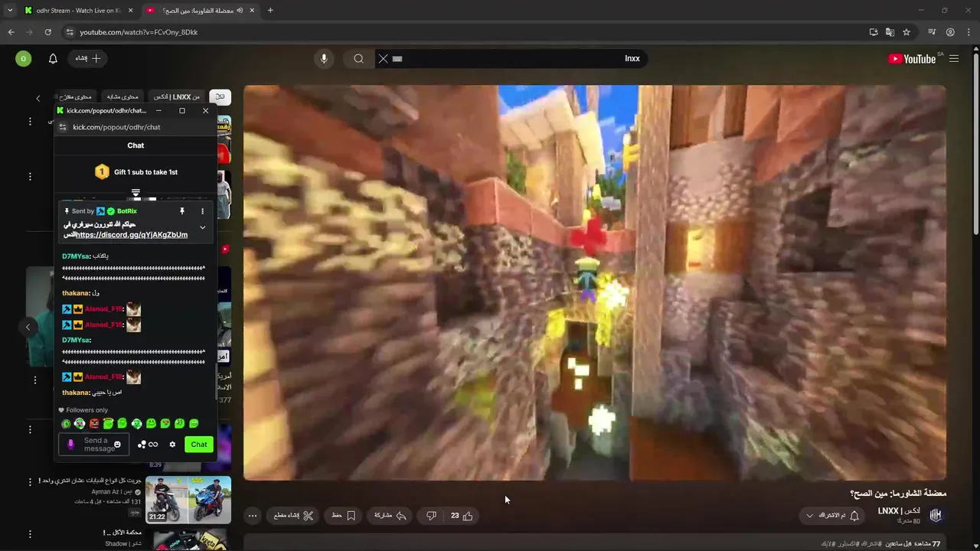Open options for the motorcycles video
The height and width of the screenshot is (551, 980).
pos(30,482)
